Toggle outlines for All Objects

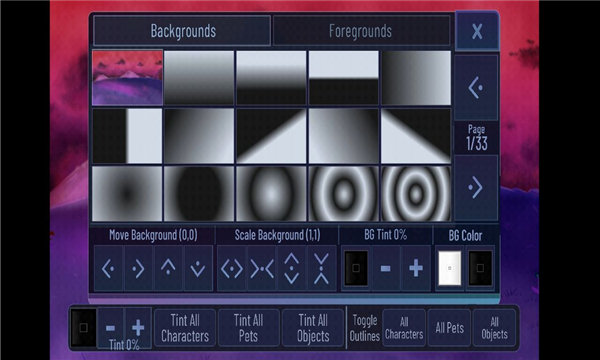pyautogui.click(x=494, y=328)
